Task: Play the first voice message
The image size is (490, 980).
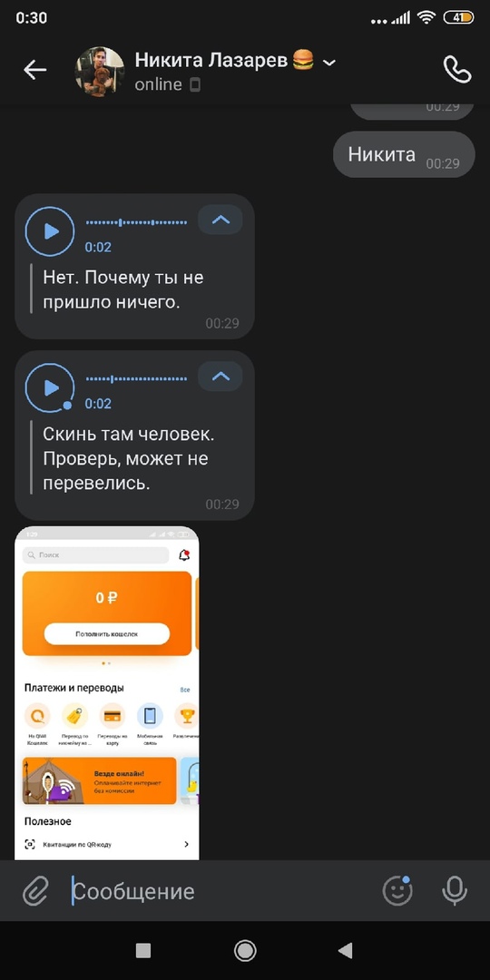Action: point(50,231)
